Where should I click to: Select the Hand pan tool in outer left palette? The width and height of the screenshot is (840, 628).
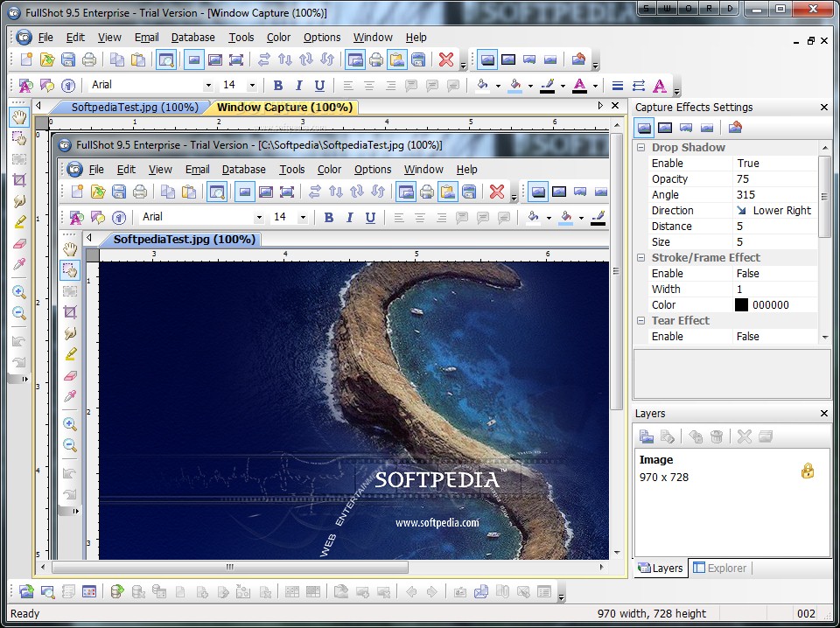point(19,117)
